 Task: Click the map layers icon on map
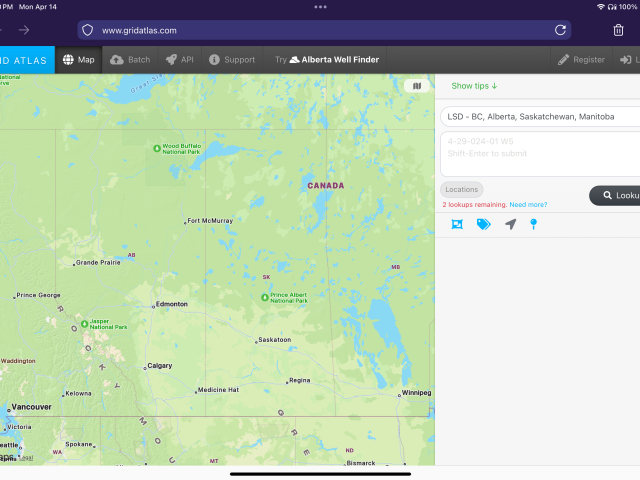tap(418, 86)
